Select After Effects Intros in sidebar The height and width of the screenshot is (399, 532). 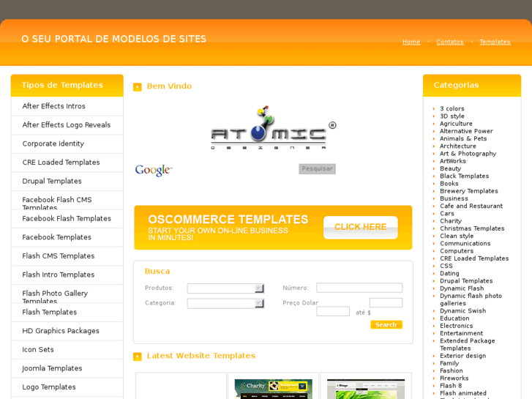click(53, 106)
